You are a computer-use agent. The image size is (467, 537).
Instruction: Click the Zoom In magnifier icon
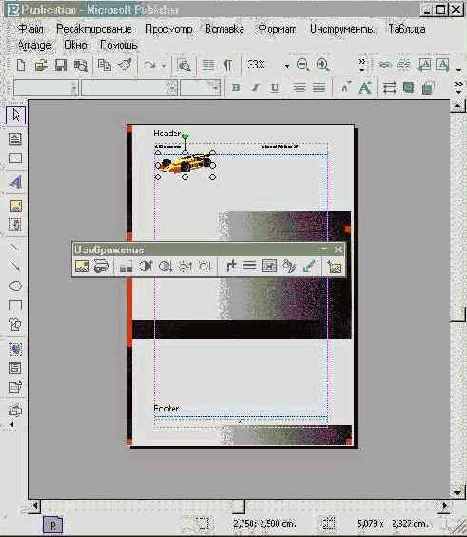pyautogui.click(x=323, y=65)
